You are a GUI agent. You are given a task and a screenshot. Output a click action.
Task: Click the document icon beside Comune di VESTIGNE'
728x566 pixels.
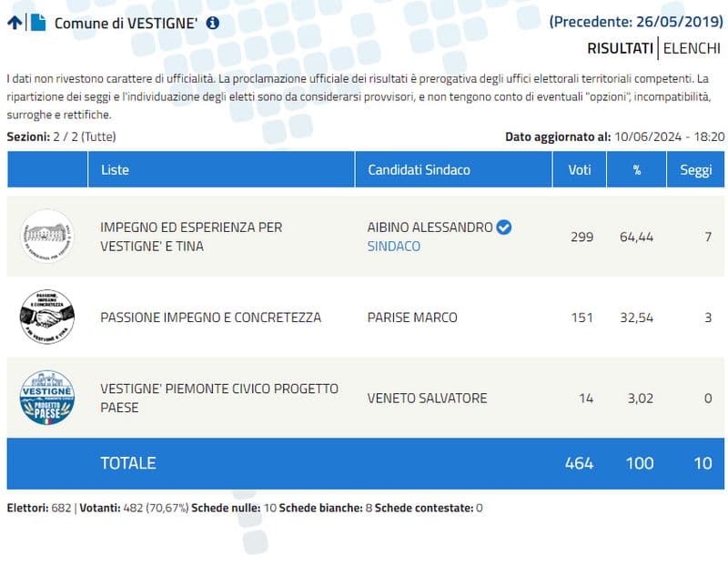38,23
